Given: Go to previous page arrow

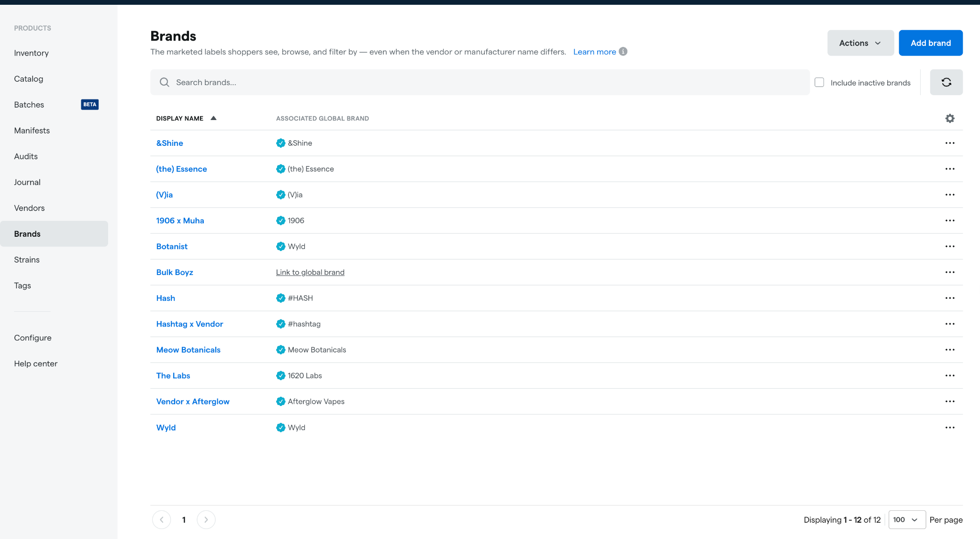Looking at the screenshot, I should pos(162,519).
